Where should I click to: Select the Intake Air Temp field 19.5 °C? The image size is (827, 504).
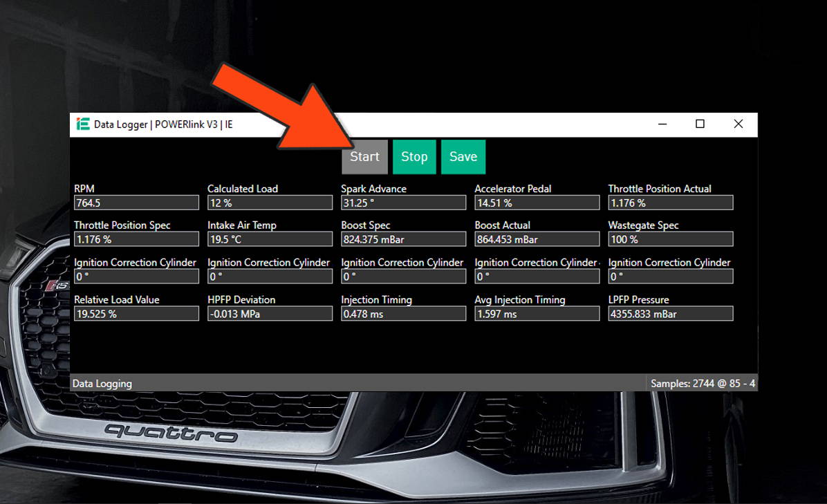(270, 239)
